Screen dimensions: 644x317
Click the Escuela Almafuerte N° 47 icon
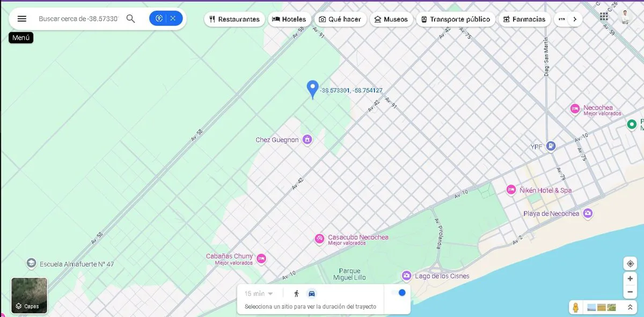coord(31,263)
